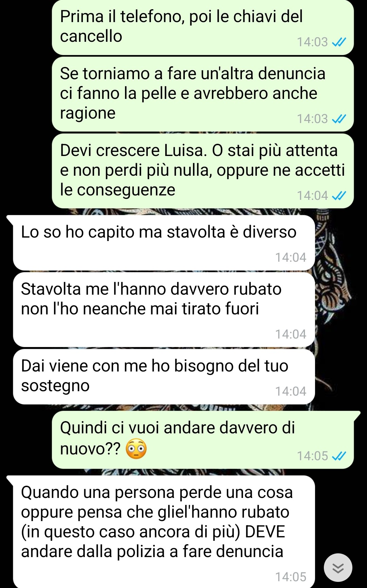Tap the flushed face emoji in message

[x=136, y=449]
